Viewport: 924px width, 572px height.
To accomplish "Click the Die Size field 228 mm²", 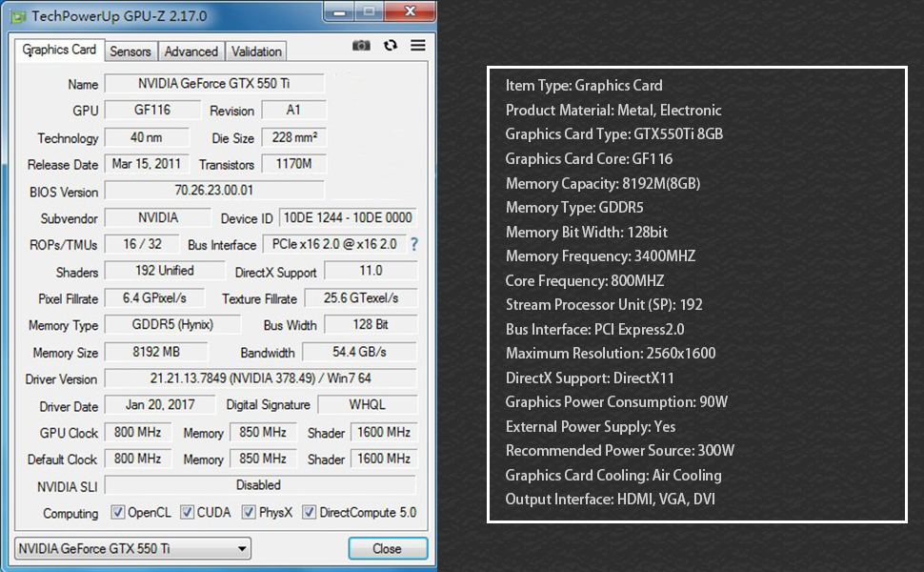I will [294, 137].
